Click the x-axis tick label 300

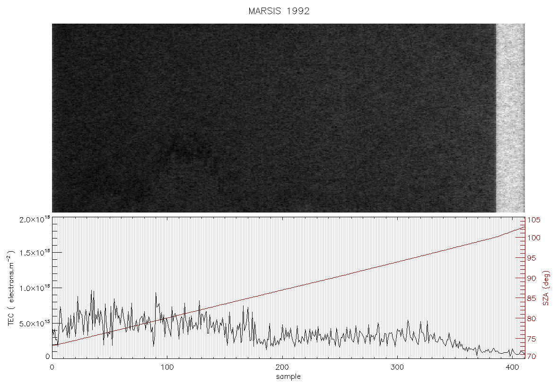click(x=397, y=367)
